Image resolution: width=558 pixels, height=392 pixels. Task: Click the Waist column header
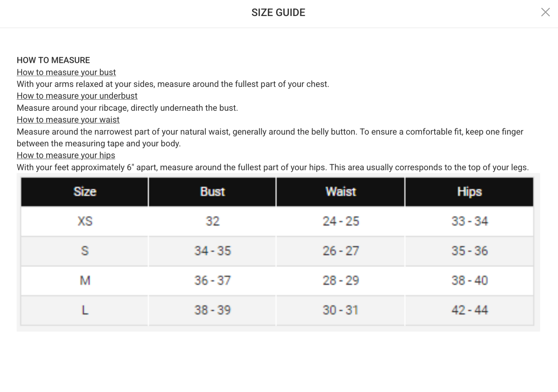click(x=341, y=192)
